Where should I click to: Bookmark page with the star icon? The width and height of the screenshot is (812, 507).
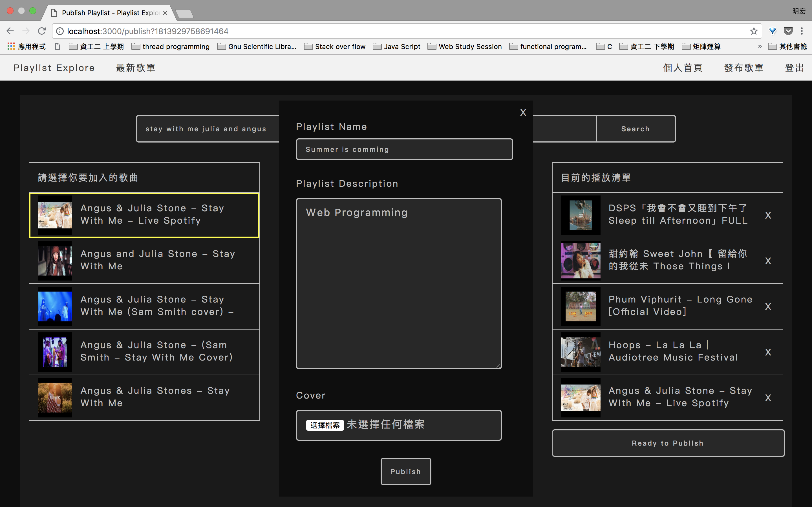754,31
